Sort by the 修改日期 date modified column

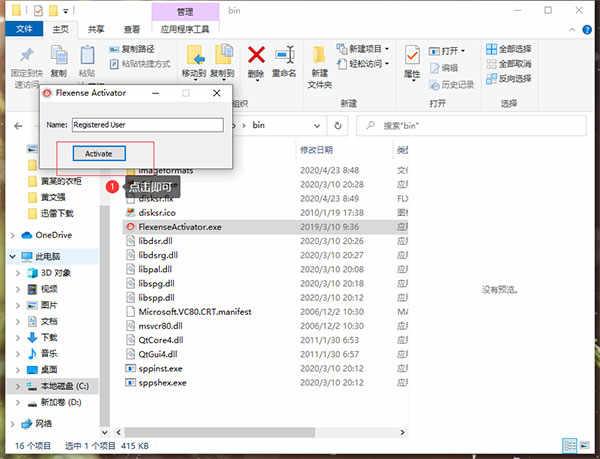pos(316,150)
